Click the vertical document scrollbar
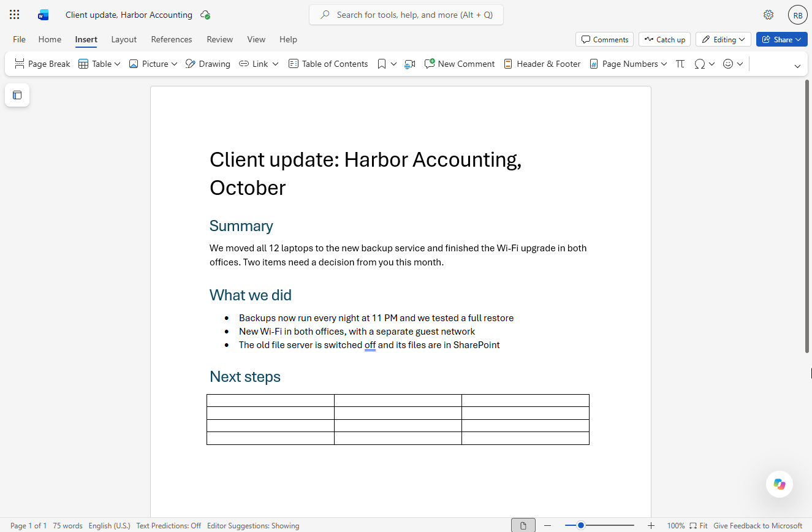 [x=807, y=216]
